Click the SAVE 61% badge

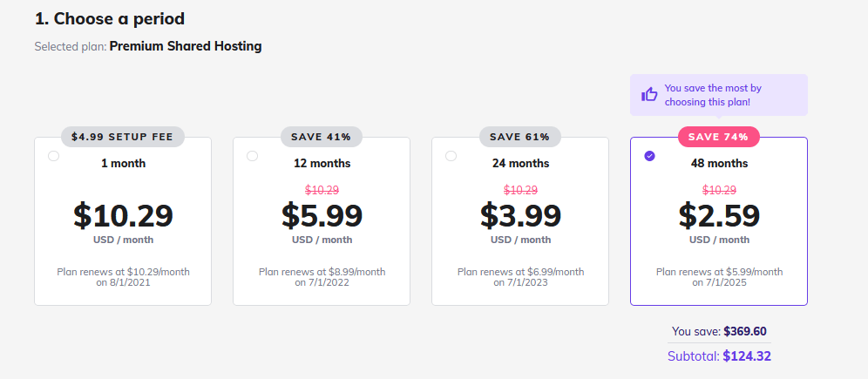pos(520,137)
